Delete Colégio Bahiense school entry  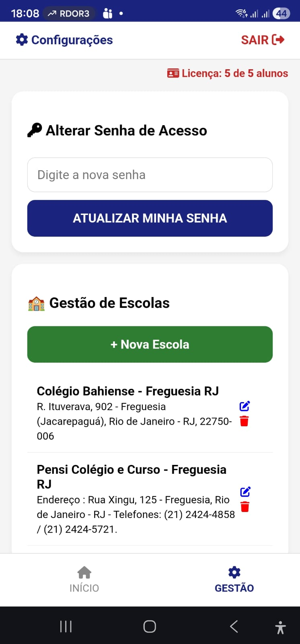[244, 421]
